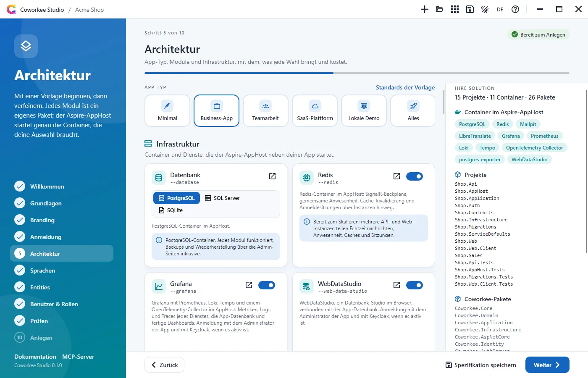Open the DE language selector
This screenshot has width=588, height=378.
pos(500,9)
